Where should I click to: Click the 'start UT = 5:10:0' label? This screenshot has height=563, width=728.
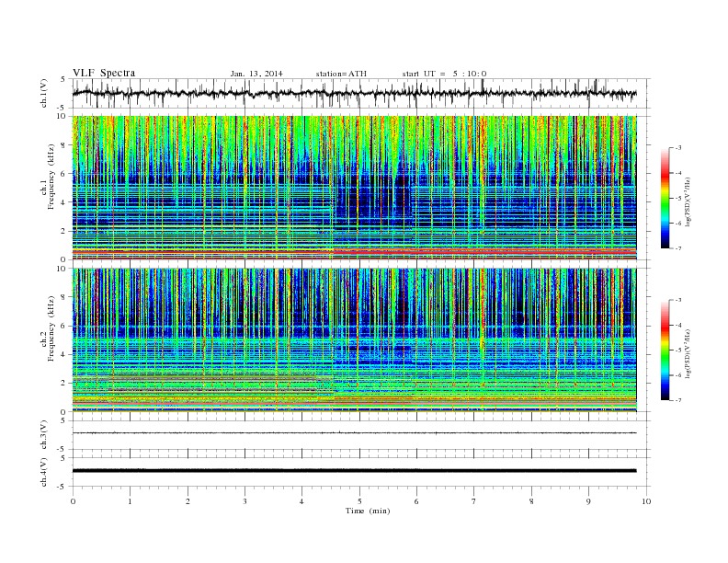(444, 74)
